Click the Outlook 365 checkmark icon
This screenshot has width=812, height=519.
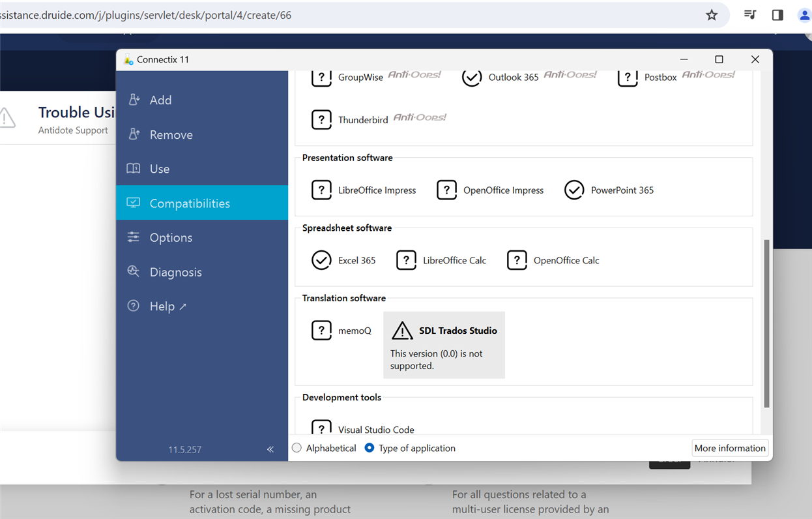(472, 78)
